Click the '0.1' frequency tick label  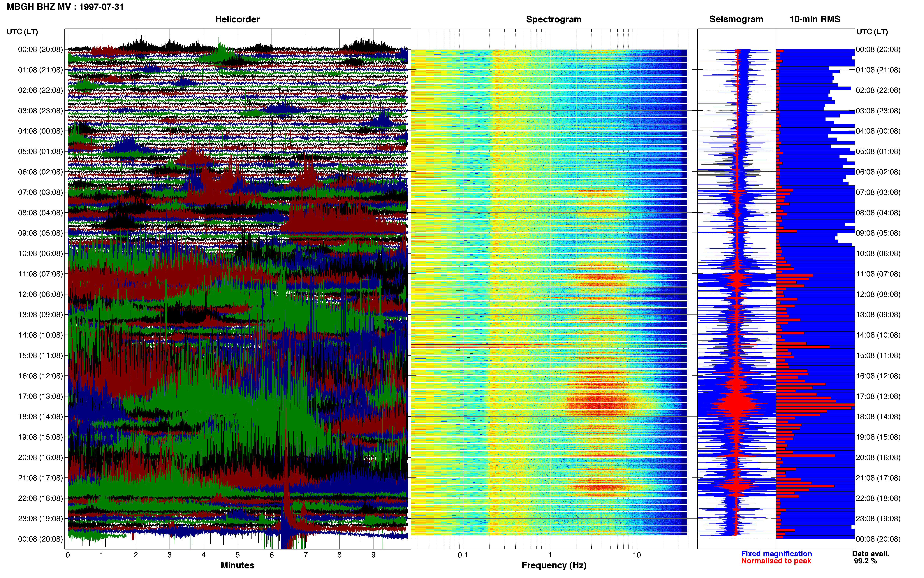463,555
